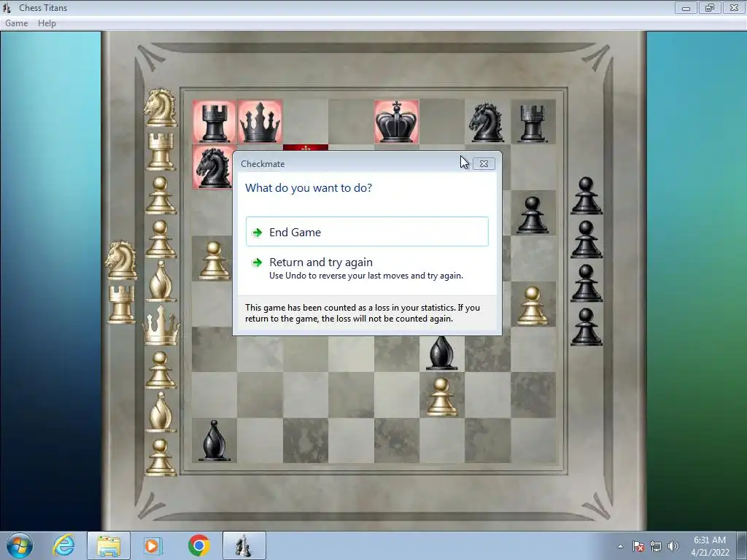Click the captured gold queen beside the board
Screen dimensions: 747x560
(x=161, y=326)
